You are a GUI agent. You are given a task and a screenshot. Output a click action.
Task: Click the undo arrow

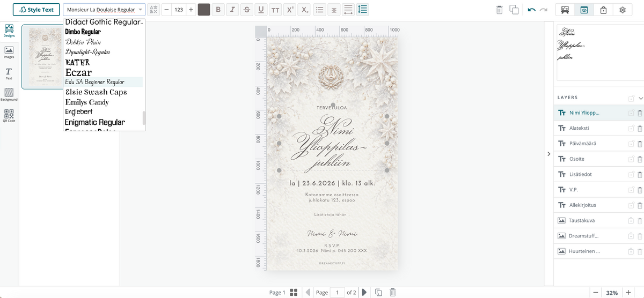click(531, 10)
